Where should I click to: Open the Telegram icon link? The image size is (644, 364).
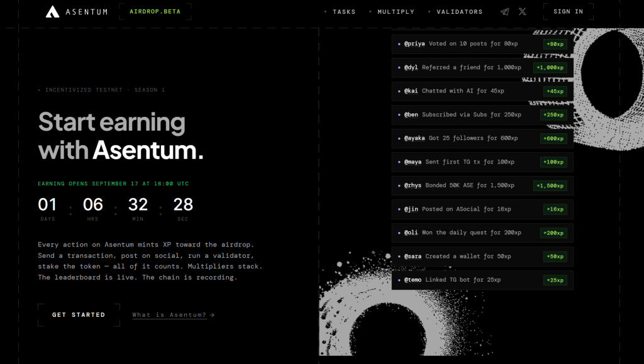(x=505, y=11)
